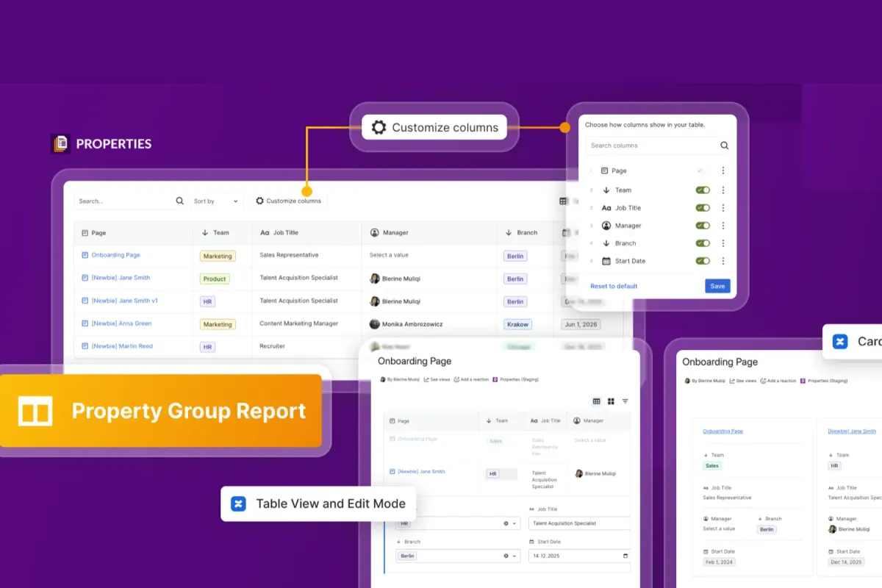Click the Sales tag in the Onboarding Page card

pyautogui.click(x=712, y=465)
